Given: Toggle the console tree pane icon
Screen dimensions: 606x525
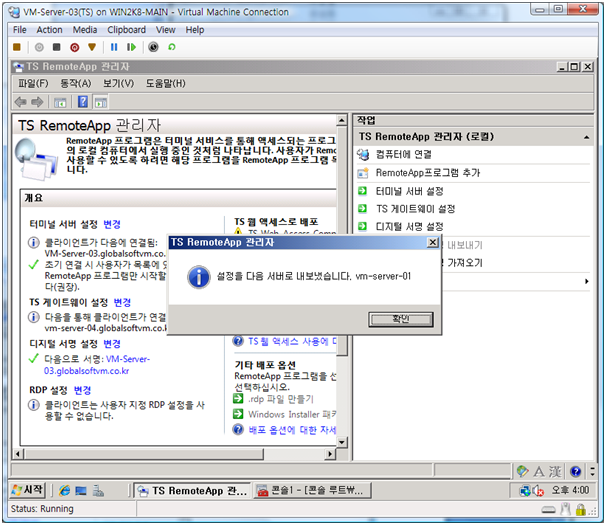Looking at the screenshot, I should (x=60, y=102).
